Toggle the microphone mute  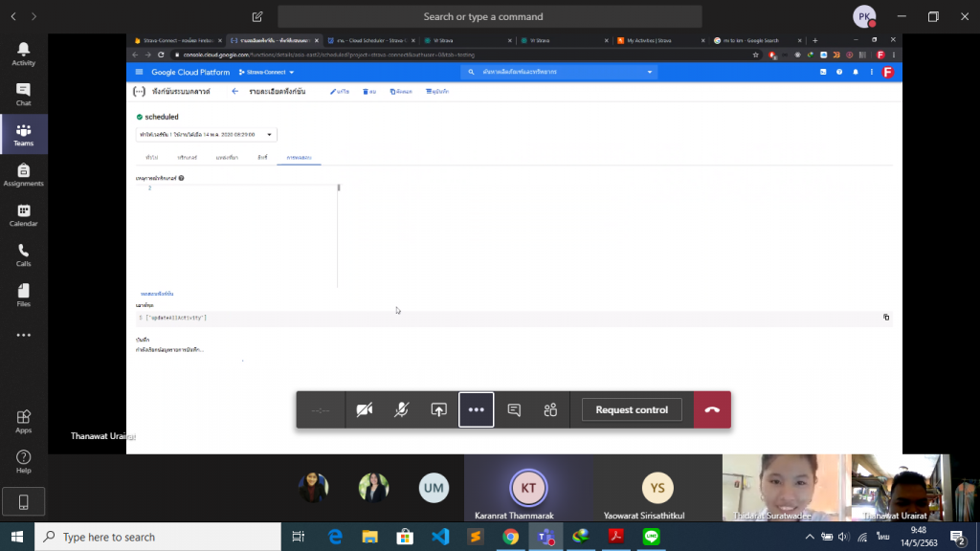(x=402, y=409)
